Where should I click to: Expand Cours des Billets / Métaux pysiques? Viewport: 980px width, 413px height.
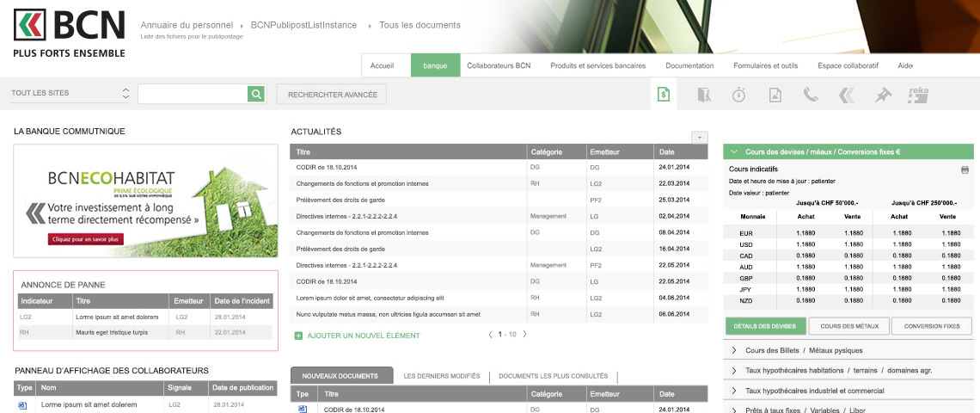tap(734, 350)
